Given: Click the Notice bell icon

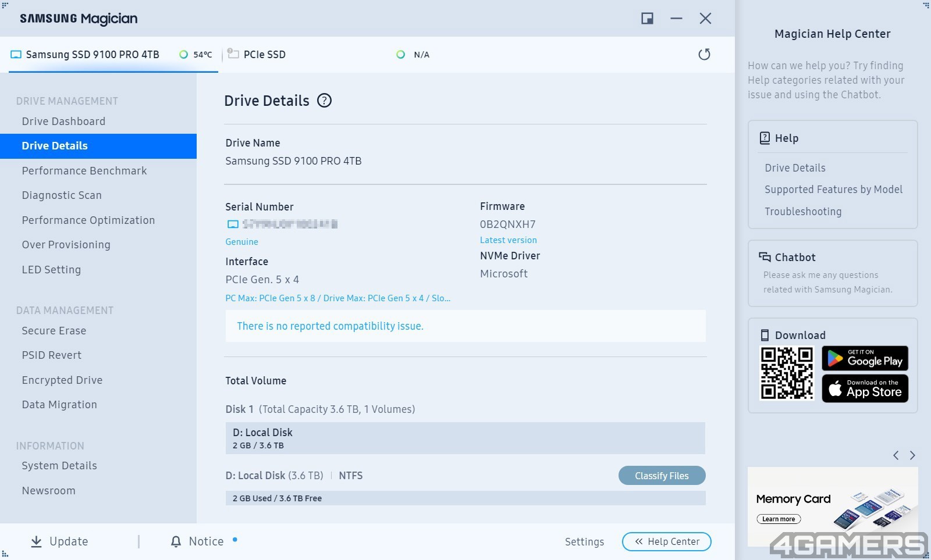Looking at the screenshot, I should point(176,541).
